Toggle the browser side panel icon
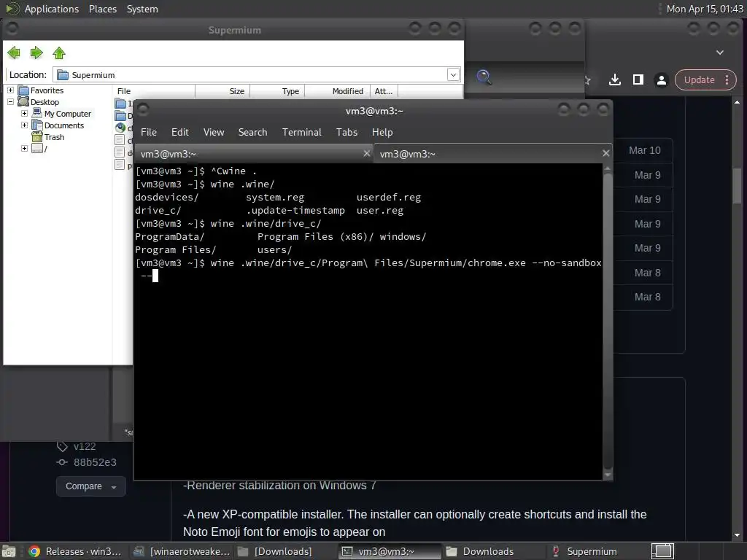Viewport: 747px width, 560px height. click(x=638, y=80)
